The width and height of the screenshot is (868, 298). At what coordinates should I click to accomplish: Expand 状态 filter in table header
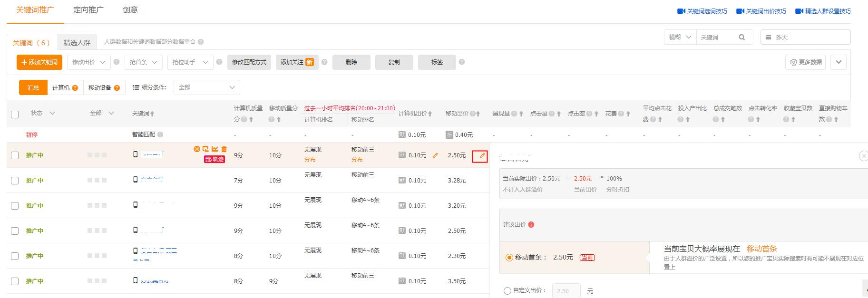52,113
